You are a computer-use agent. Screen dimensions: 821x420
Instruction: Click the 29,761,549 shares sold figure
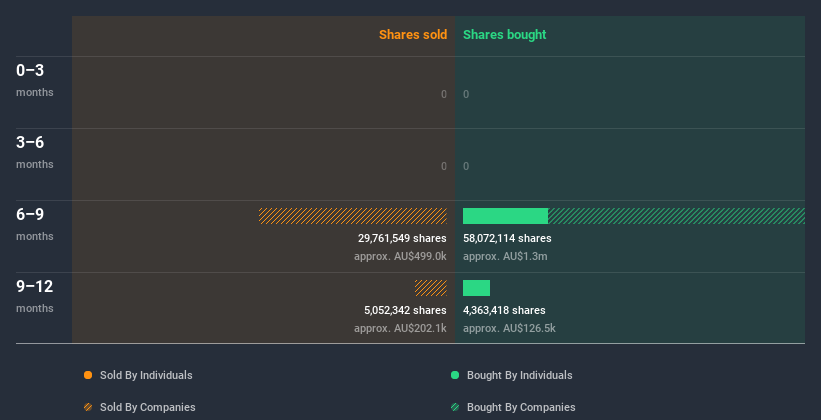click(402, 238)
